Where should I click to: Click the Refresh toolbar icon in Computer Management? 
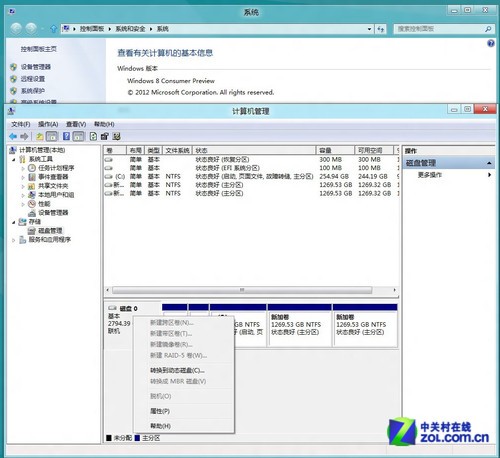click(93, 136)
